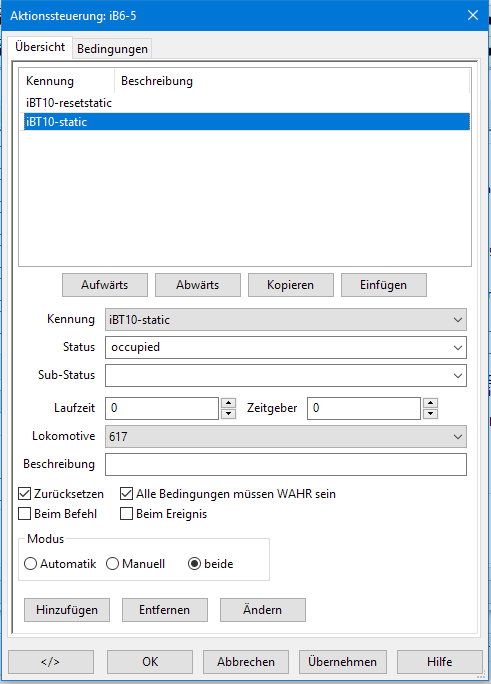Image resolution: width=491 pixels, height=684 pixels.
Task: Click the Hinzufügen button
Action: click(67, 610)
